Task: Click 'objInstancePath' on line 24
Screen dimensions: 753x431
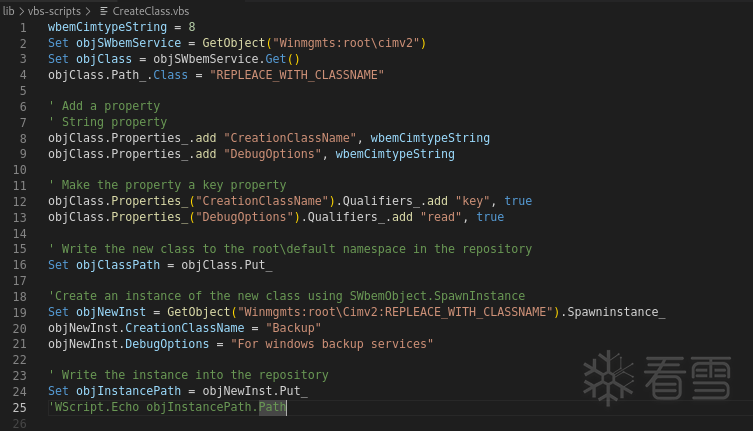Action: pos(129,391)
